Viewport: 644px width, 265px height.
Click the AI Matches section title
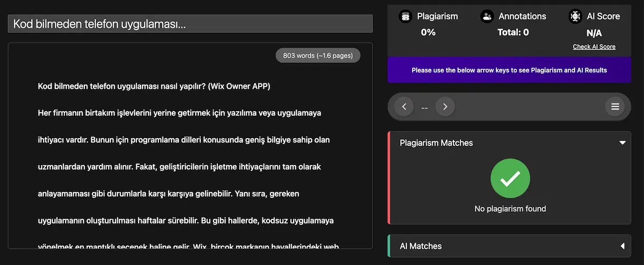[421, 246]
